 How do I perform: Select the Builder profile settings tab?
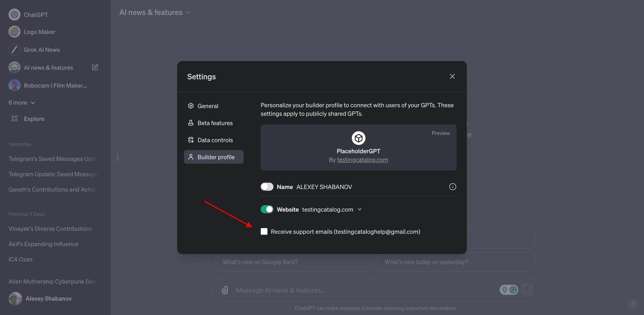[x=214, y=157]
